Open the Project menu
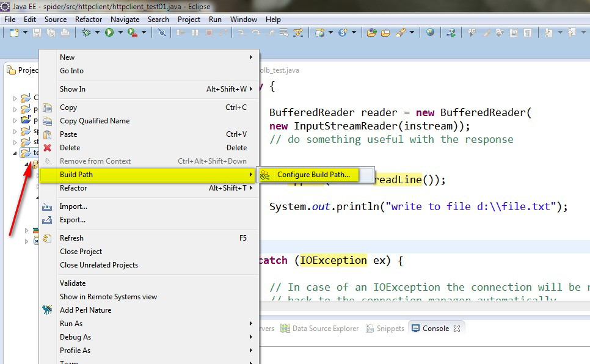The image size is (590, 364). point(189,19)
